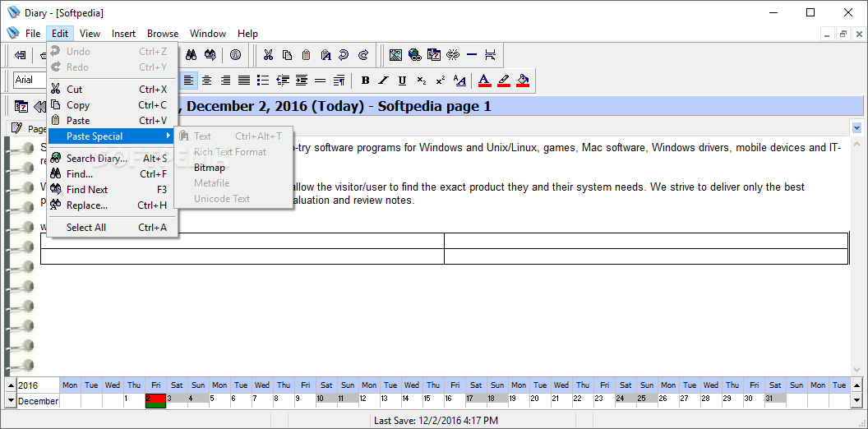The width and height of the screenshot is (868, 429).
Task: Choose Paste from the Edit menu
Action: (x=113, y=121)
